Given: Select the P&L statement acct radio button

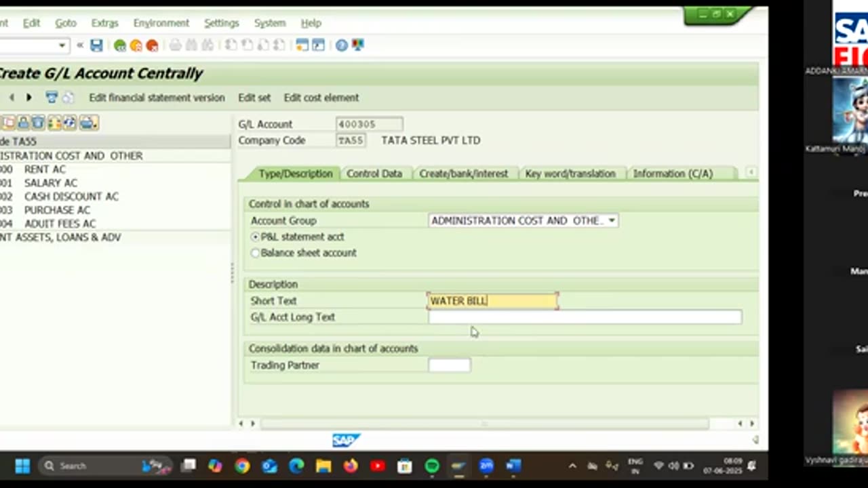Looking at the screenshot, I should [x=255, y=237].
